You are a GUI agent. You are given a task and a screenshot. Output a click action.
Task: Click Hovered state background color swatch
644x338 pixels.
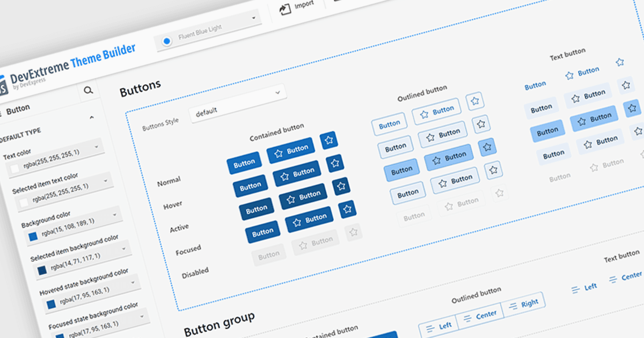(50, 305)
